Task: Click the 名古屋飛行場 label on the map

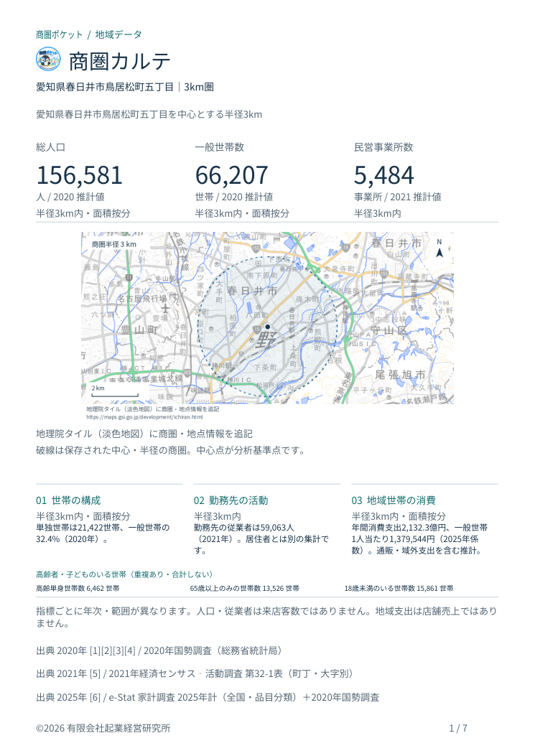Action: click(143, 299)
